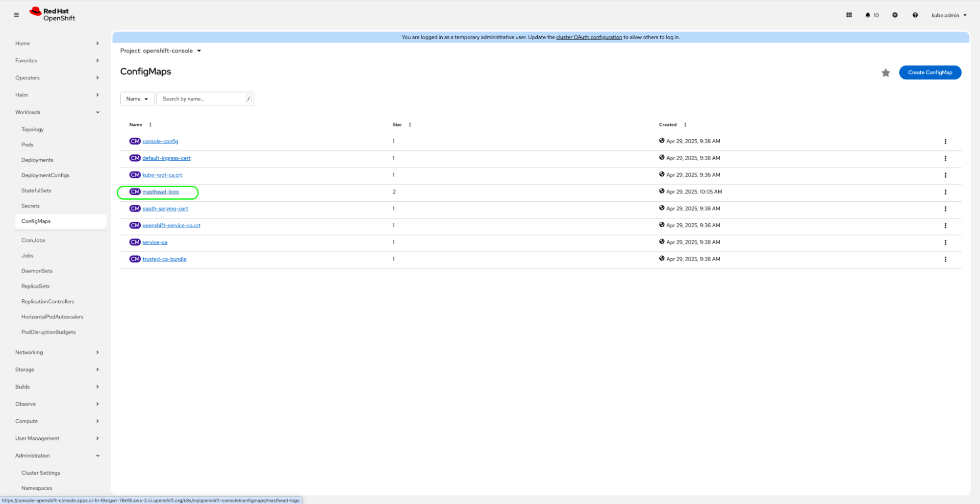Collapse the Workloads navigation section
Screen dimensions: 980x504
57,112
